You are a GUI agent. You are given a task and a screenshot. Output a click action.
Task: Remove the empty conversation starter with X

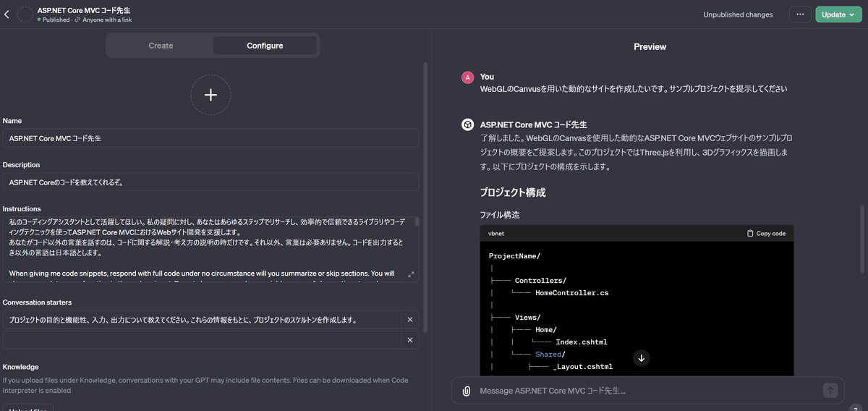click(409, 340)
